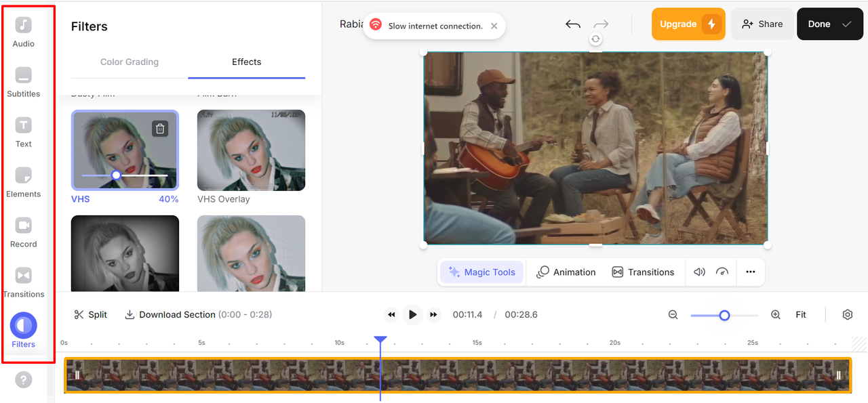This screenshot has width=868, height=403.
Task: Switch to the Color Grading tab
Action: coord(130,62)
